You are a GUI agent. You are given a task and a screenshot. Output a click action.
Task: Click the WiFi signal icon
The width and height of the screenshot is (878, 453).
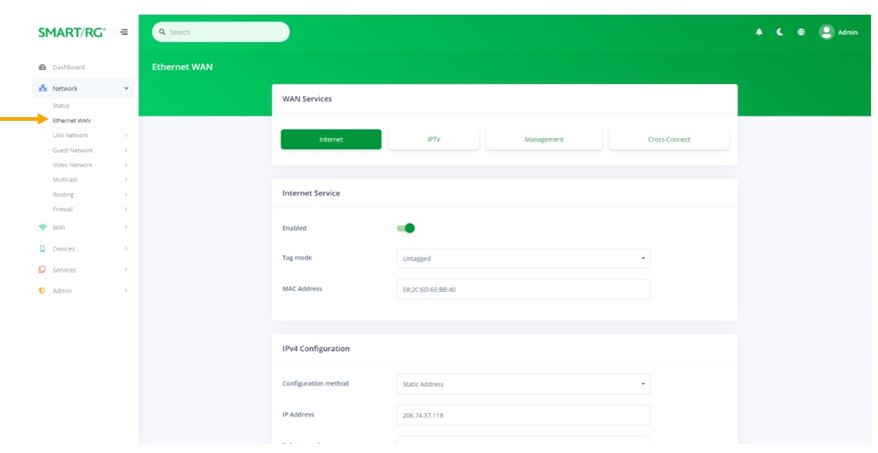click(42, 227)
